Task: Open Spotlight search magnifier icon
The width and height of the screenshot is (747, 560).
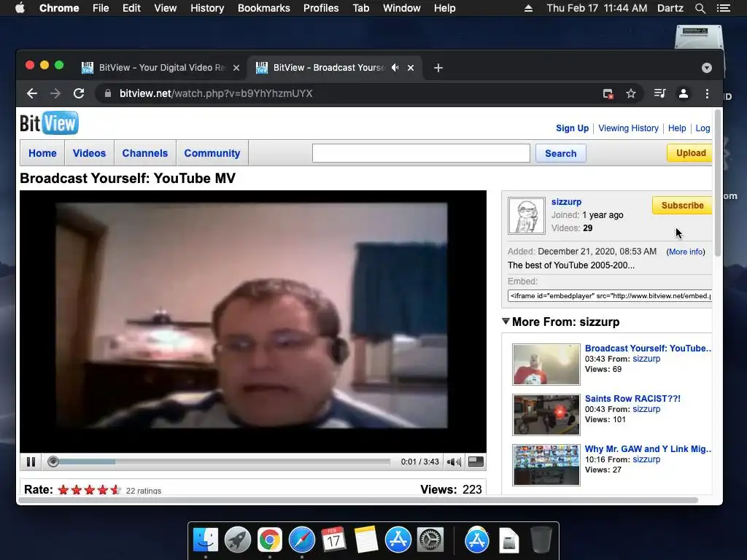Action: [700, 8]
